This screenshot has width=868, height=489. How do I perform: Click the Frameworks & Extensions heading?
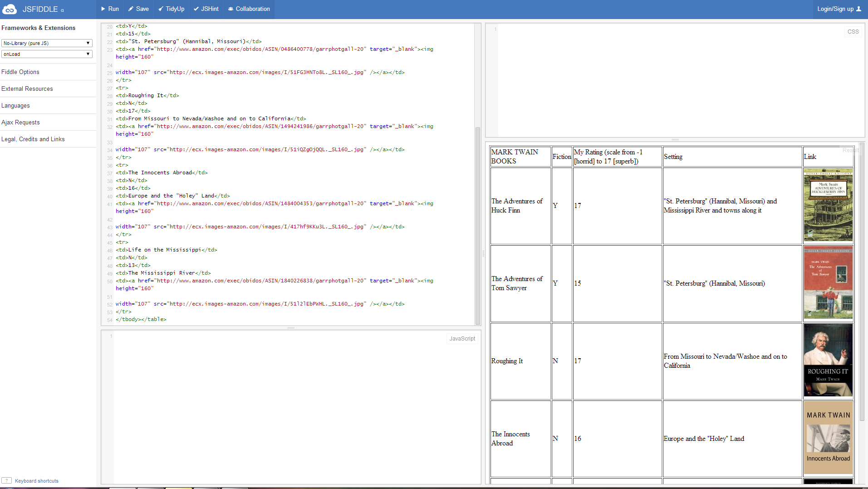pos(39,28)
